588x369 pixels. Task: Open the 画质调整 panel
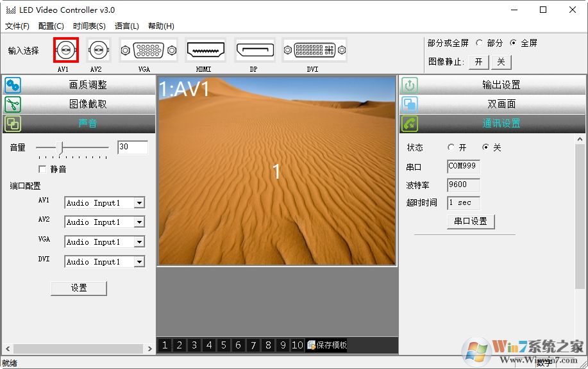(89, 84)
